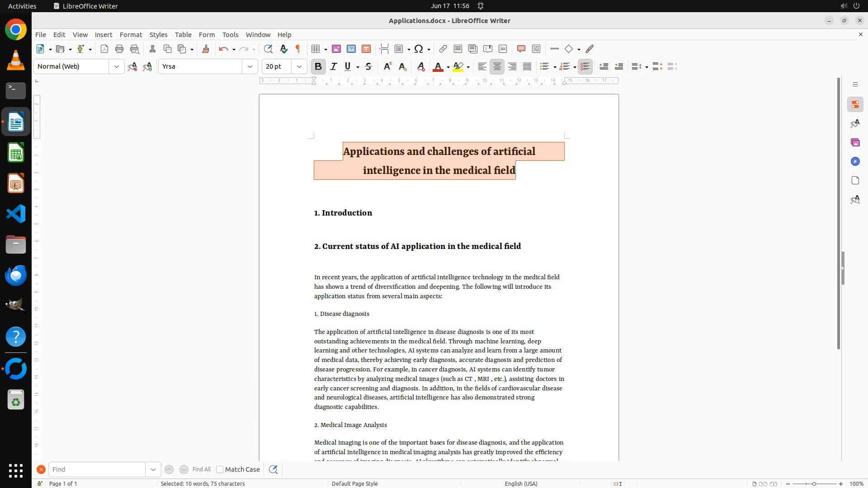
Task: Click the Insert Hyperlink icon
Action: pos(443,49)
